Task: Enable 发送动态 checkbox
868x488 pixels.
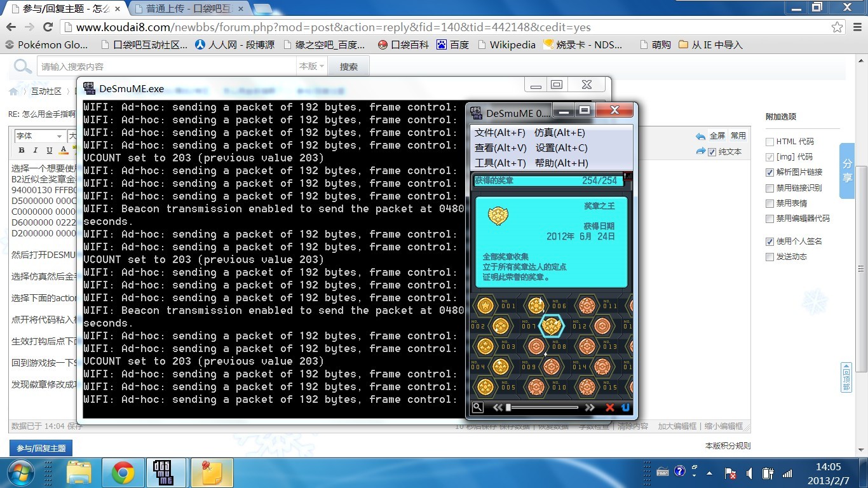Action: [770, 257]
